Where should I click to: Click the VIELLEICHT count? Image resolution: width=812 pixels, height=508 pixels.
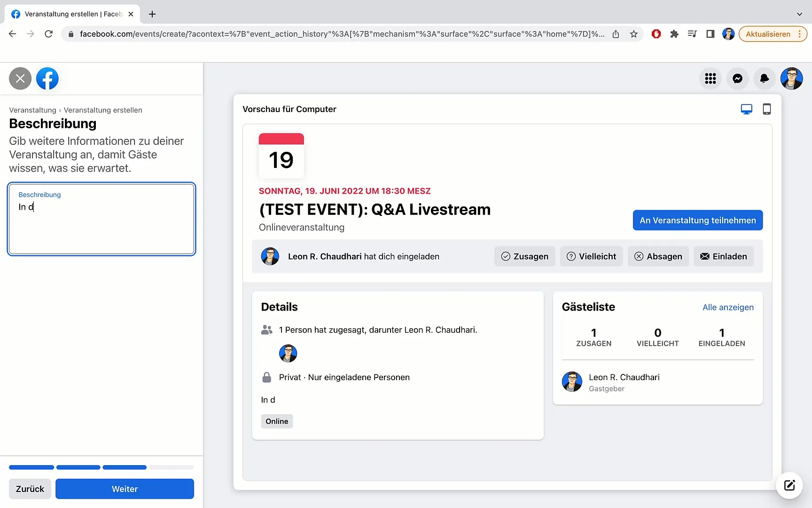coord(657,337)
